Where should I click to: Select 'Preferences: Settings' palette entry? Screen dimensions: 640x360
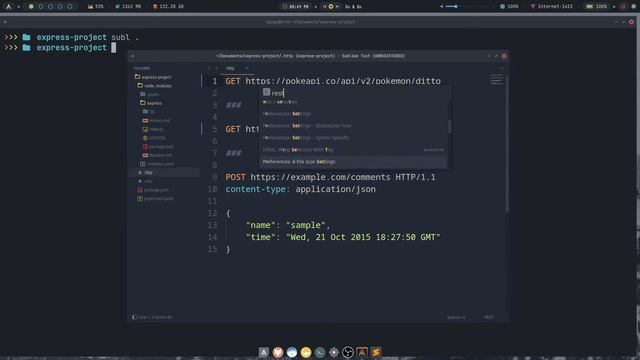coord(353,113)
